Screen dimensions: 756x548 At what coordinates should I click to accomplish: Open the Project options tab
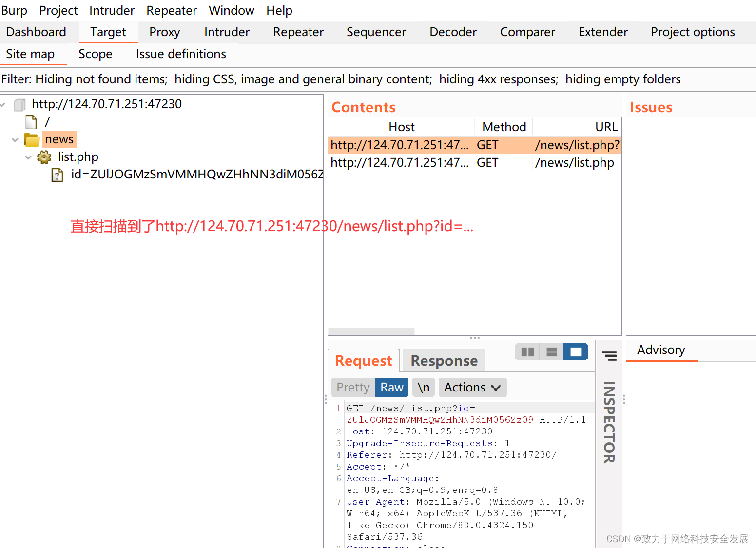[693, 32]
